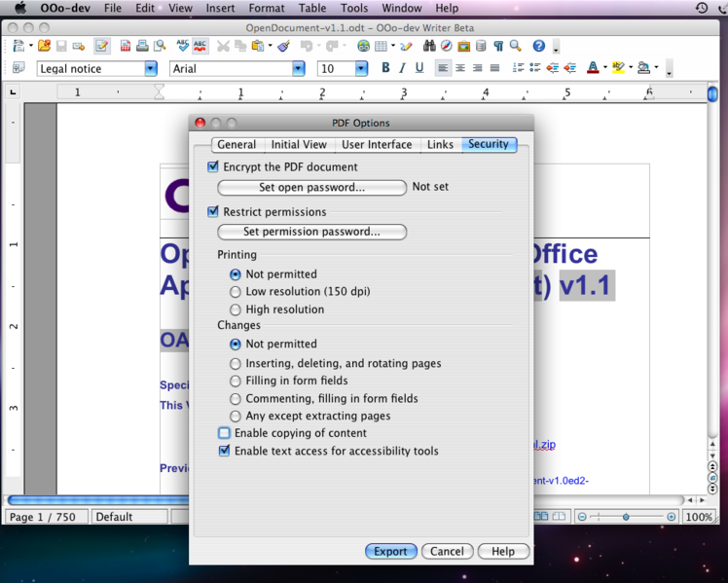Click the Justified alignment icon

tap(494, 68)
